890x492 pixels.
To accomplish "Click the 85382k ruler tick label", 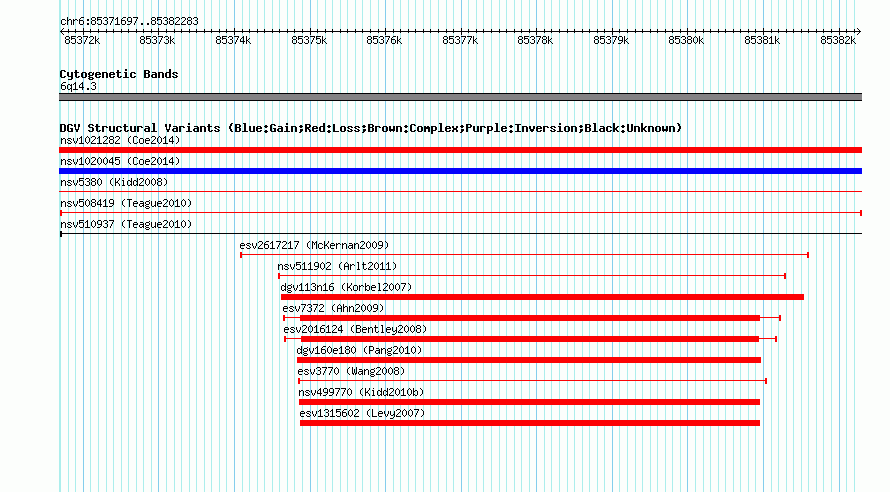I will point(838,40).
